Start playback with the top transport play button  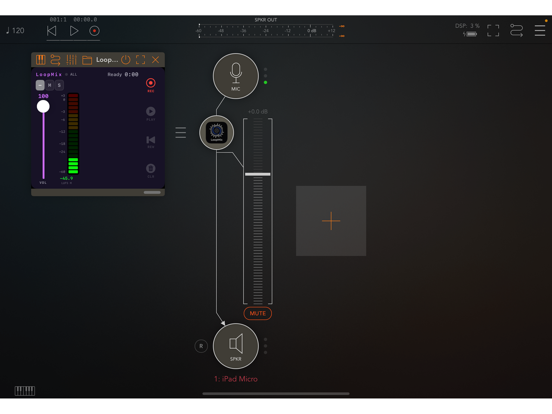click(x=74, y=31)
